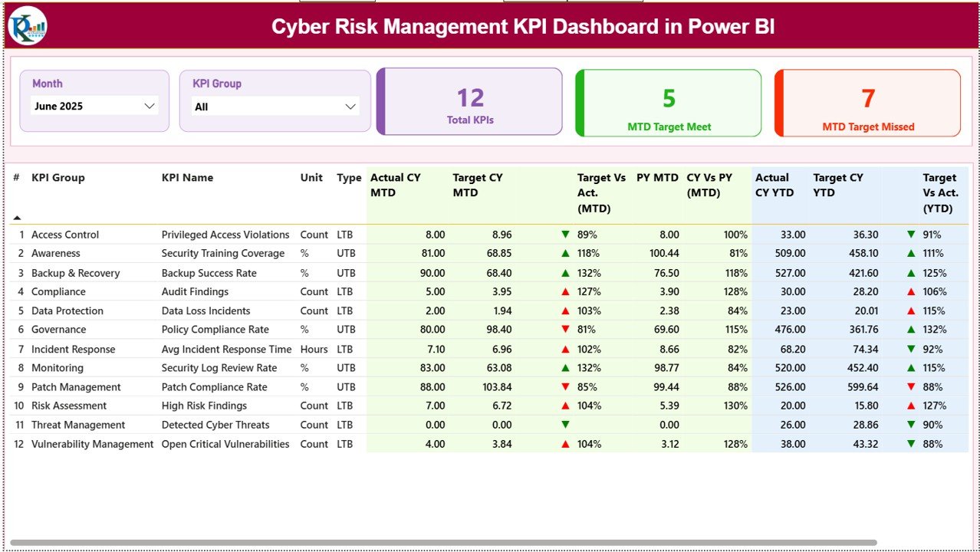Click red up triangle beside Audit Findings
The image size is (980, 552).
coord(567,291)
